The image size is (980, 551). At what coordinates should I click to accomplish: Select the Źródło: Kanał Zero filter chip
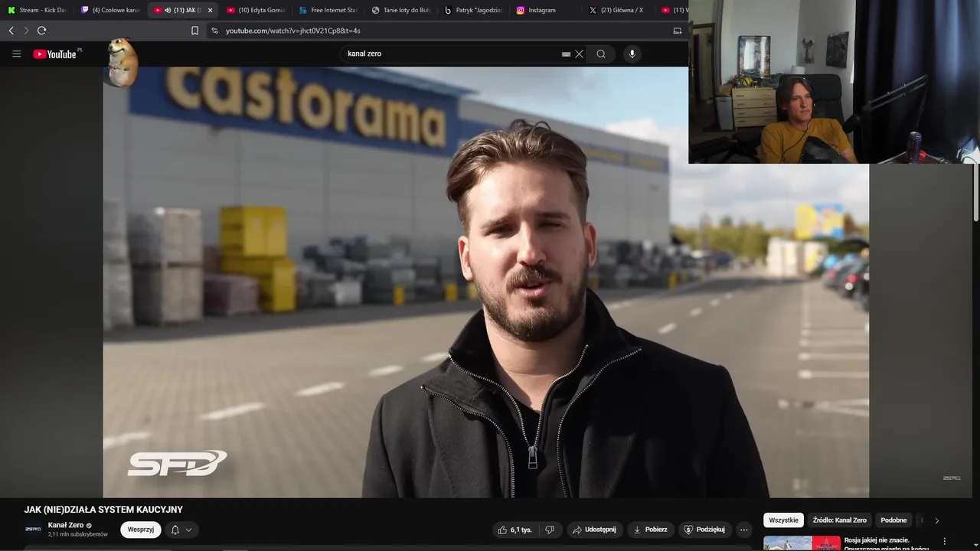click(x=840, y=520)
